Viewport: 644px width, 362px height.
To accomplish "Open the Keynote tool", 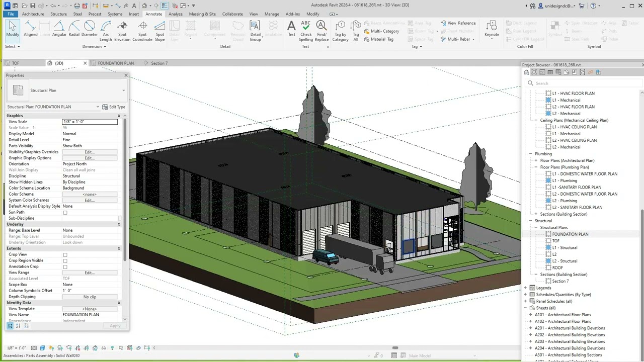I will pos(492,29).
